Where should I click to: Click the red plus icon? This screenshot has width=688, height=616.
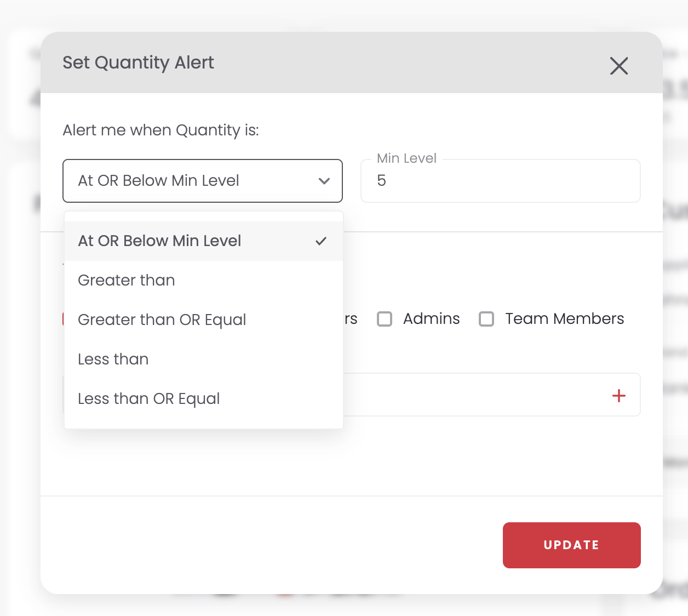tap(619, 396)
